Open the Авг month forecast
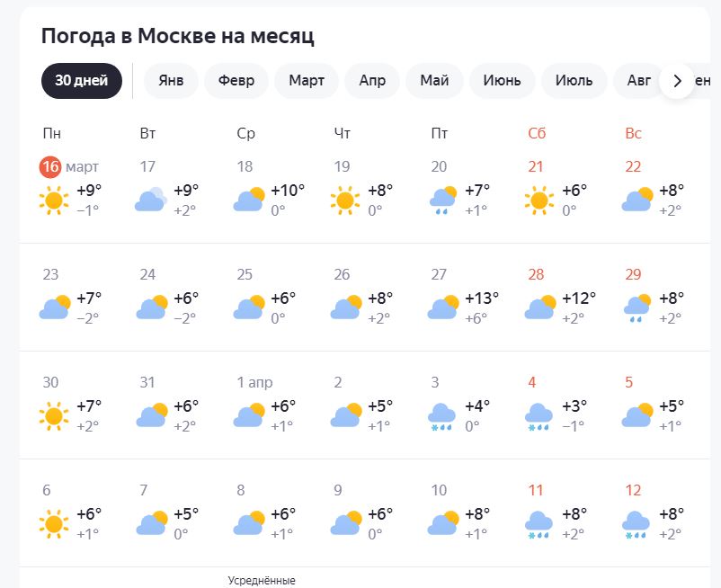The width and height of the screenshot is (721, 588). [x=638, y=81]
